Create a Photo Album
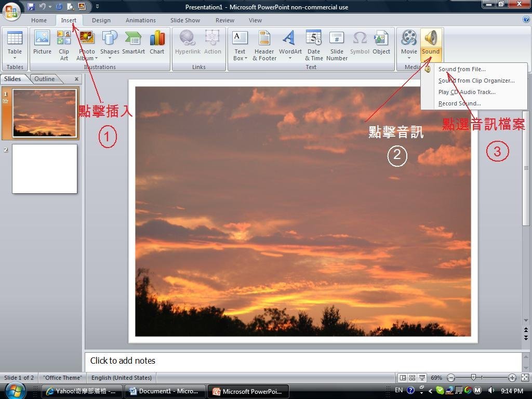The image size is (532, 399). pos(87,46)
